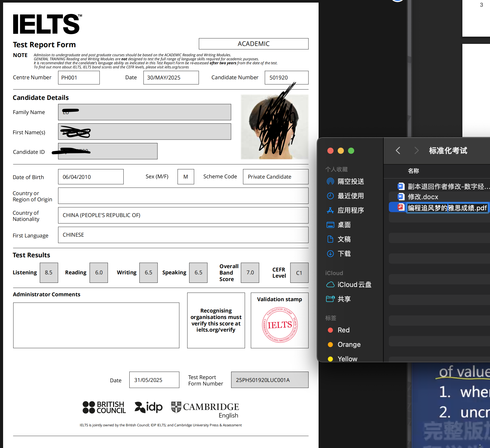Click the Family Name field
This screenshot has height=448, width=490.
click(145, 112)
